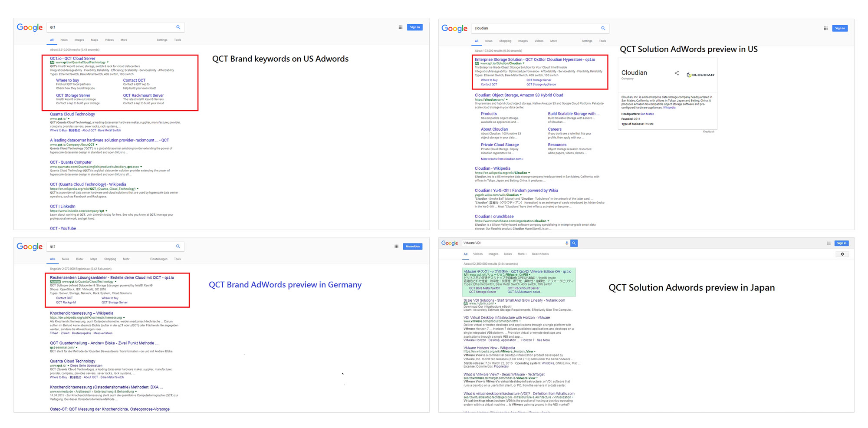Click the San Mateo headquarters link
Screen dimensions: 868x428
[x=647, y=114]
